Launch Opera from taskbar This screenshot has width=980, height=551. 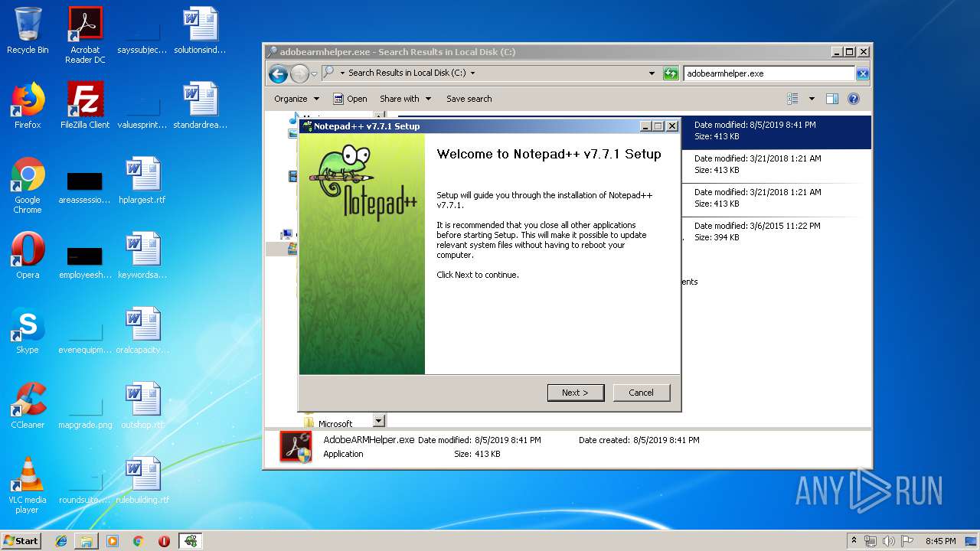164,541
